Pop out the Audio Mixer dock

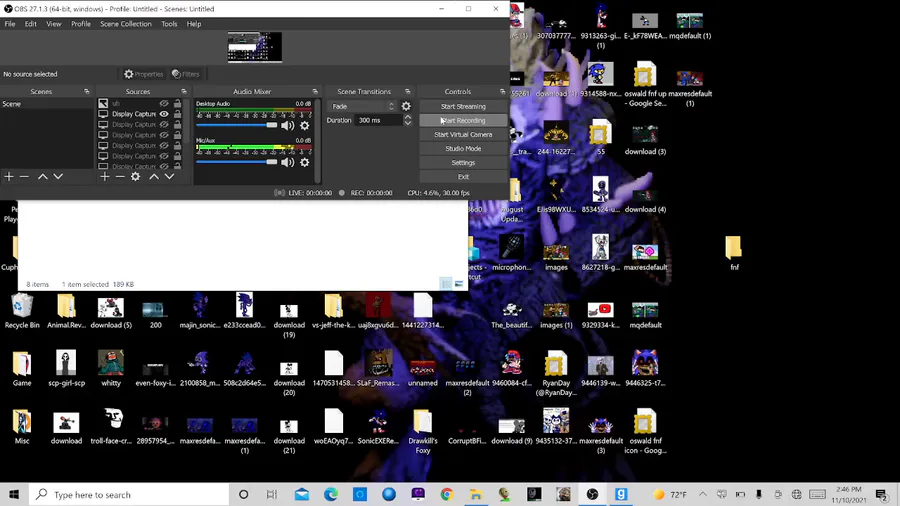pyautogui.click(x=315, y=92)
